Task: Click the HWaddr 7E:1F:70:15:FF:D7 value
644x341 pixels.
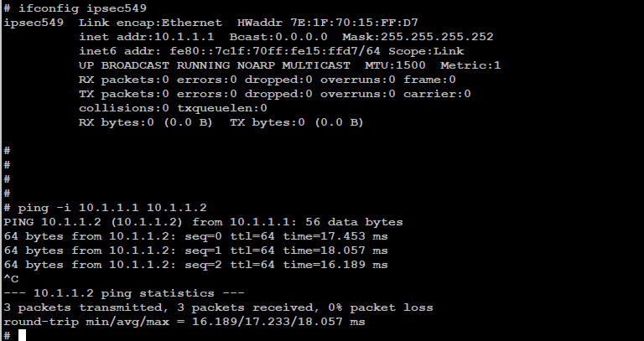Action: point(327,23)
